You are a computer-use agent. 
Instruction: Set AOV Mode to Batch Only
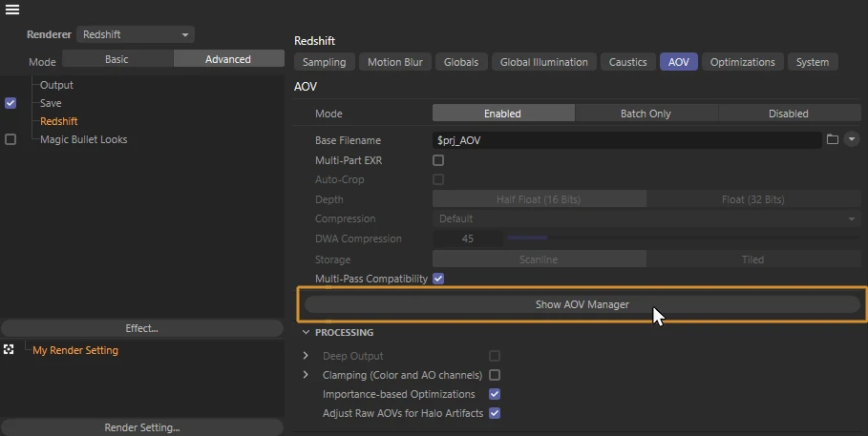coord(646,114)
